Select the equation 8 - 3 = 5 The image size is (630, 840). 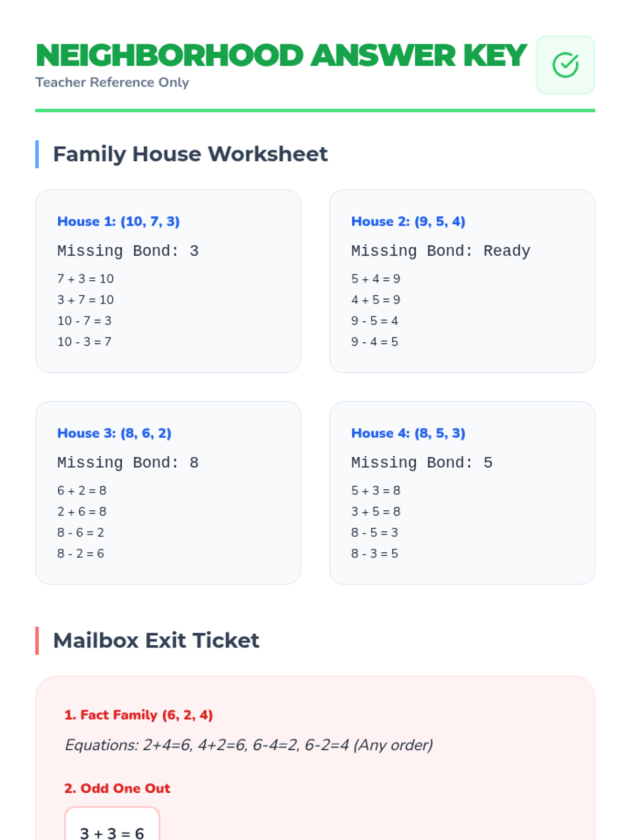tap(374, 553)
